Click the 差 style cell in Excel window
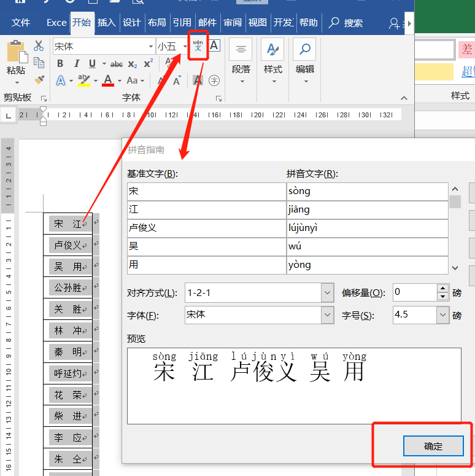This screenshot has height=476, width=475. (x=466, y=50)
